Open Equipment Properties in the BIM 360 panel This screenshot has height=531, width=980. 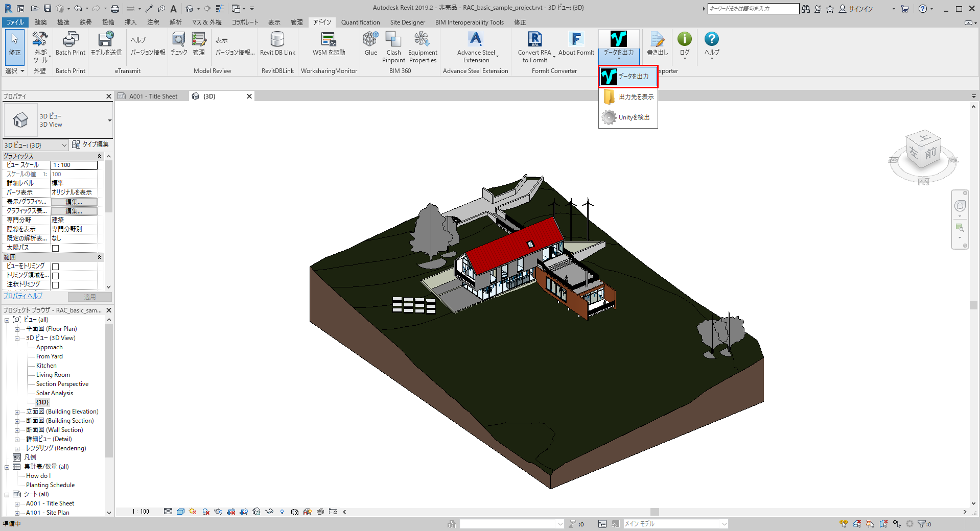point(422,45)
